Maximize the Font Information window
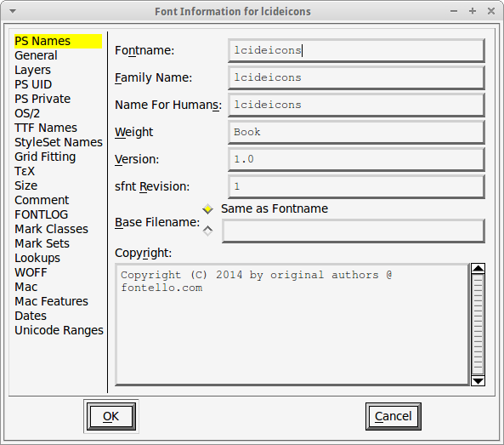 (473, 11)
